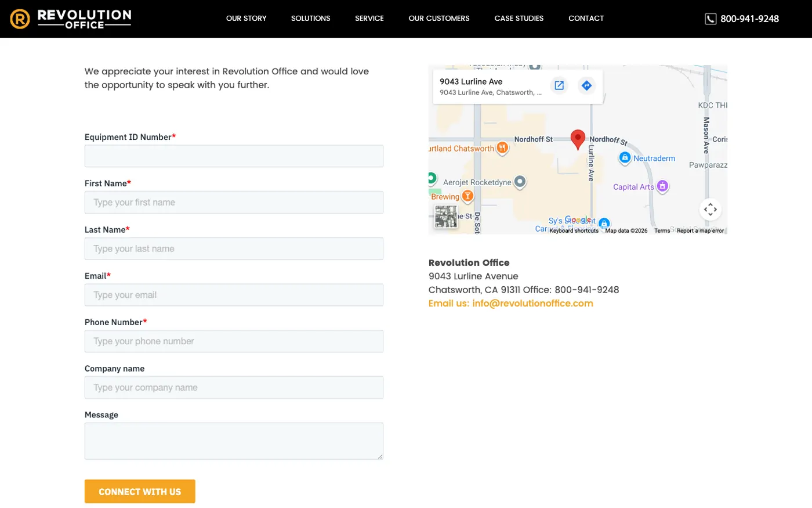812x508 pixels.
Task: Focus the Company name field
Action: 234,388
